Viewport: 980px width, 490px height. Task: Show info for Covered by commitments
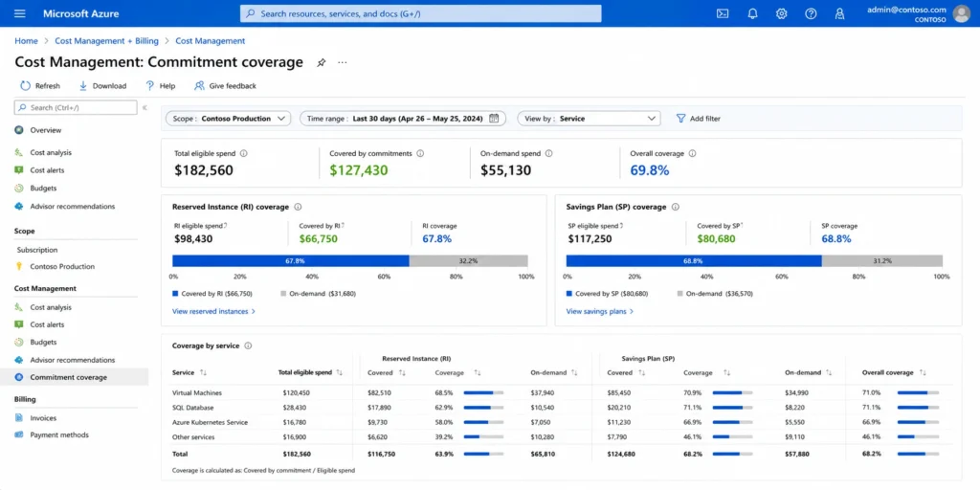coord(421,153)
